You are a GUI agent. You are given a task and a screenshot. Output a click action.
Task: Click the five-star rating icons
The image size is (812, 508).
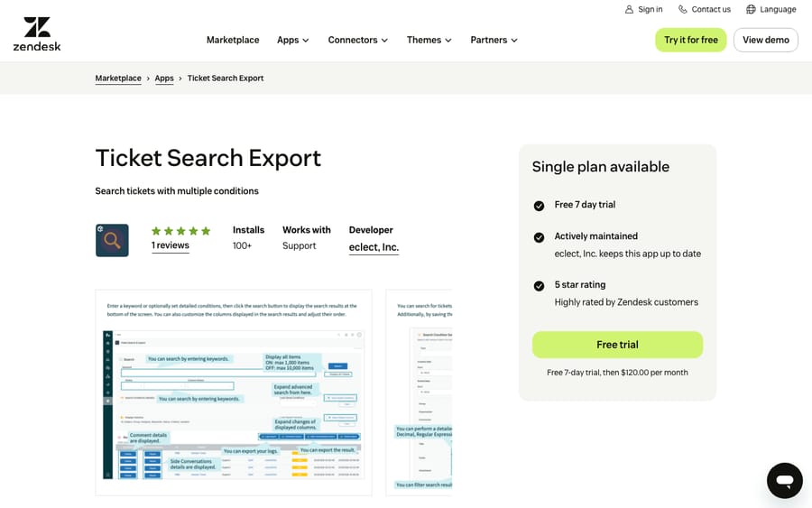pos(180,230)
